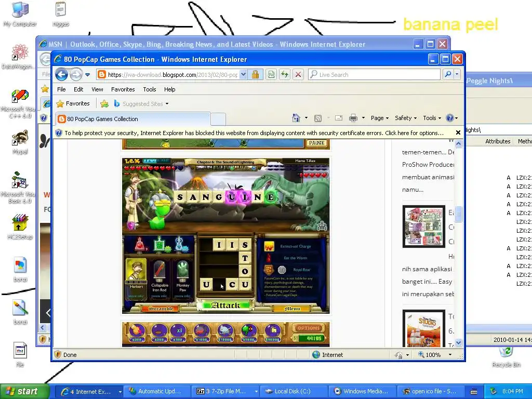Screen dimensions: 532x399
Task: Click the search magnifier button
Action: 448,74
